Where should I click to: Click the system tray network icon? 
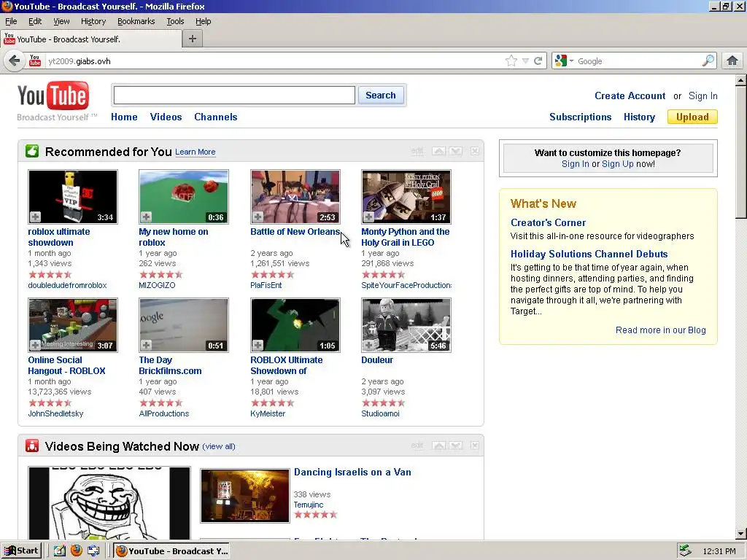pos(685,551)
